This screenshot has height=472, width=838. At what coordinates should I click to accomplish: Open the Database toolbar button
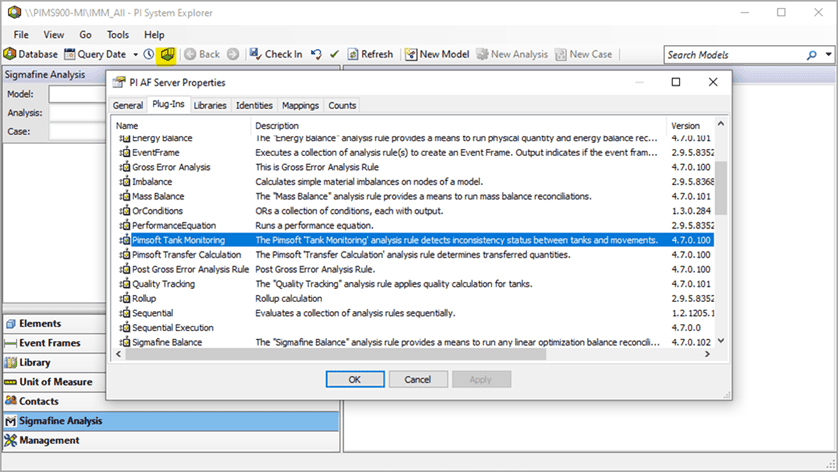point(30,54)
